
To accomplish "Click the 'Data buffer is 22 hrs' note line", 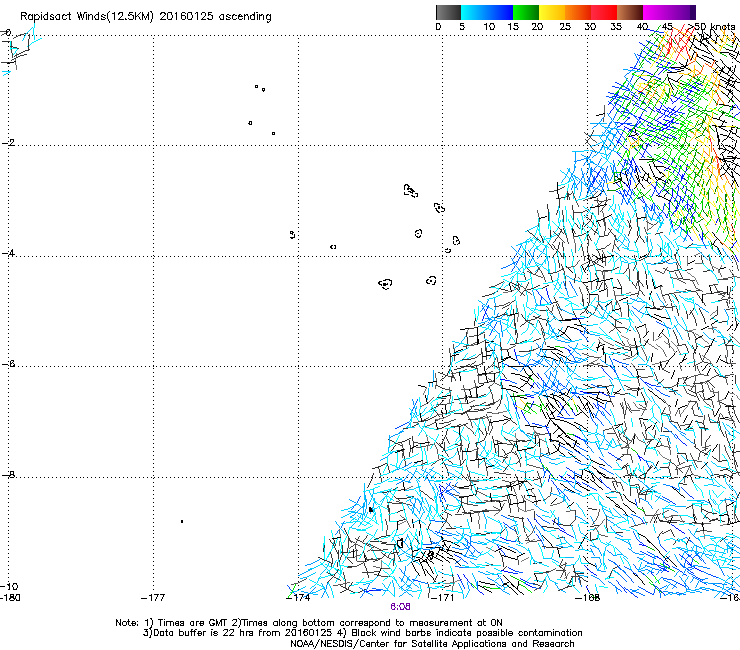I will coord(362,633).
